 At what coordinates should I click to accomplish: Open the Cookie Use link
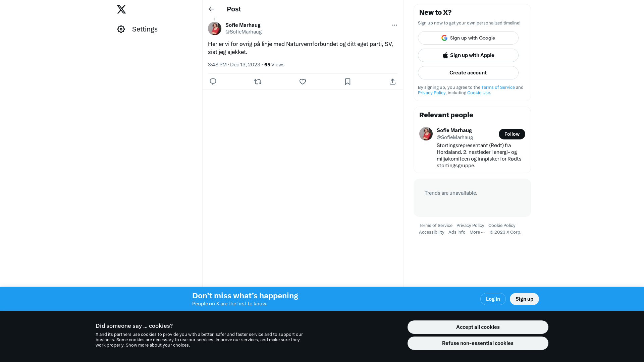click(479, 93)
